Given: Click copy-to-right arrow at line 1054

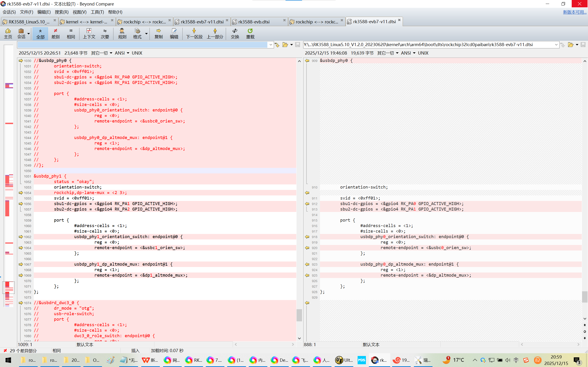Looking at the screenshot, I should point(21,193).
